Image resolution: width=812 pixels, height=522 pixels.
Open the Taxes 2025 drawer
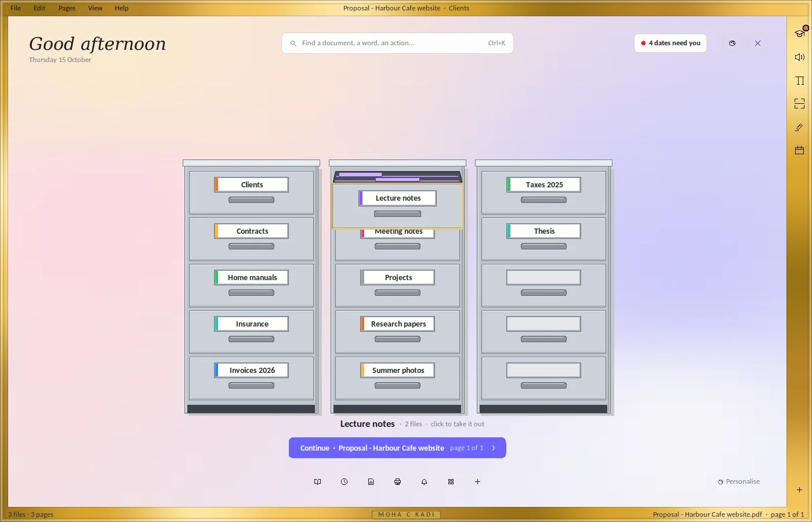[543, 193]
